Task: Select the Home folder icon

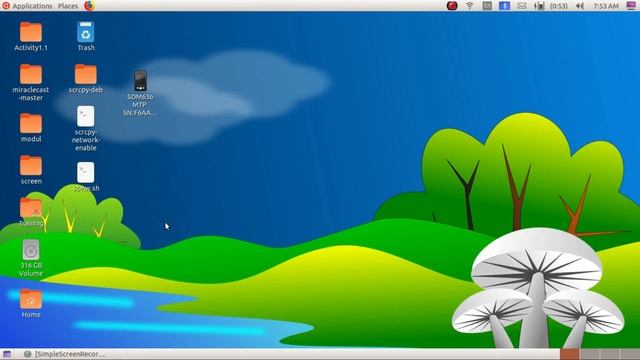Action: 31,304
